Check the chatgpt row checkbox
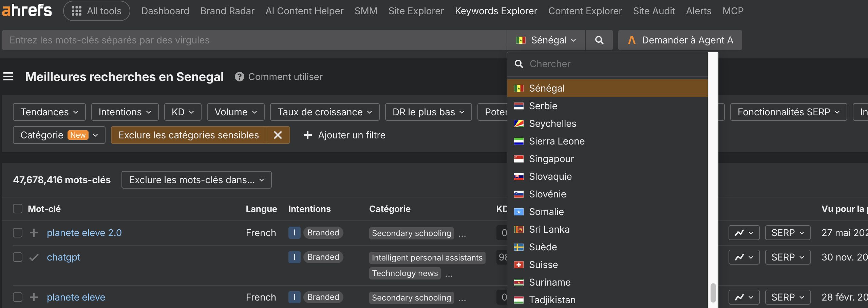The image size is (868, 308). pyautogui.click(x=18, y=257)
